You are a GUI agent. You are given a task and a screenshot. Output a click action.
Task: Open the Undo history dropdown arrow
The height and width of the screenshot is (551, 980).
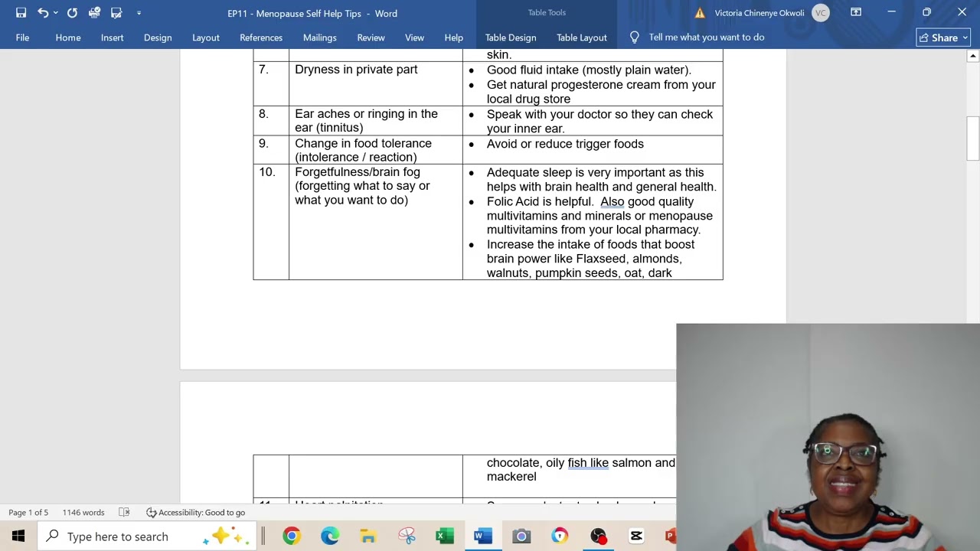pyautogui.click(x=56, y=13)
